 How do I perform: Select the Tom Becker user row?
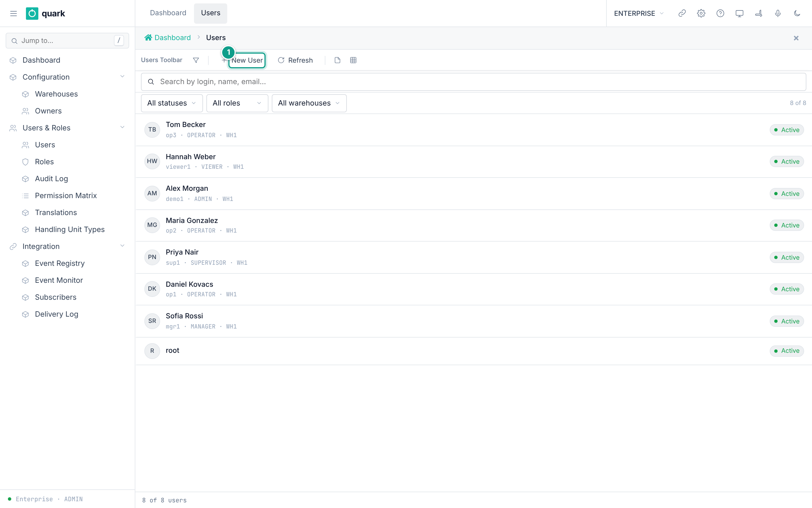[473, 130]
